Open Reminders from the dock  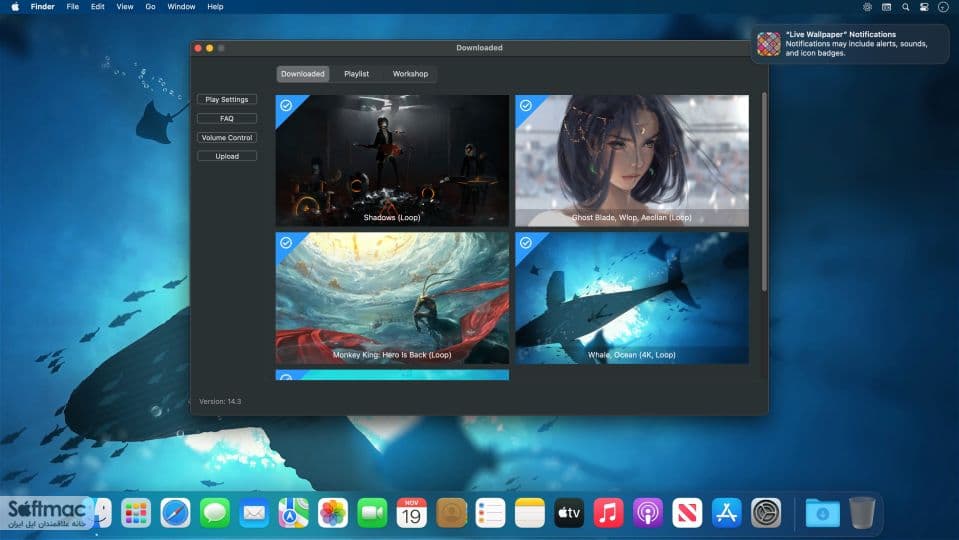pyautogui.click(x=491, y=512)
